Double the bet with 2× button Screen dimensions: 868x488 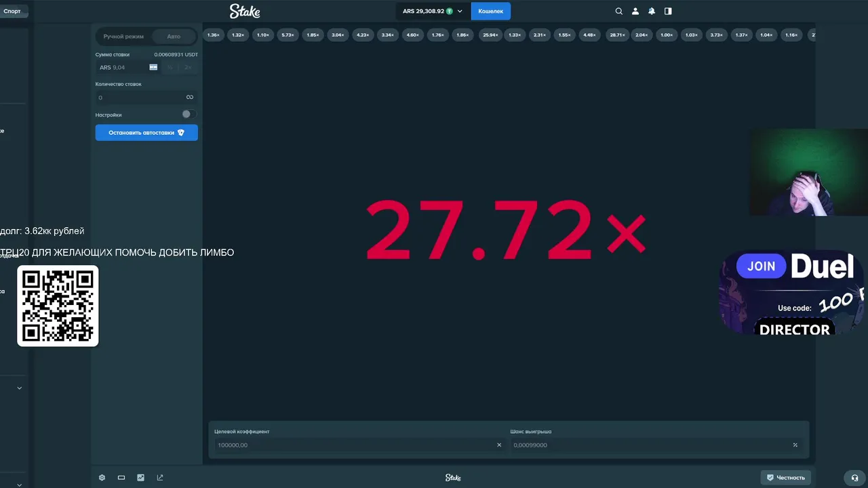coord(188,67)
